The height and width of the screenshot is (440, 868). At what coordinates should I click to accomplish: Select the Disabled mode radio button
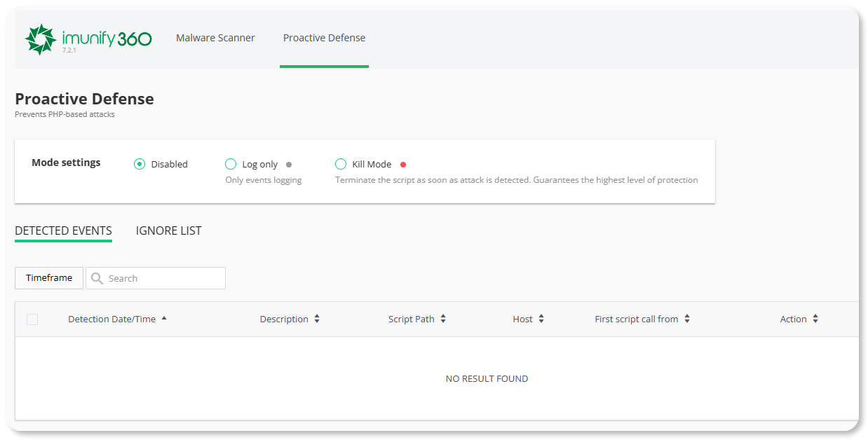pyautogui.click(x=140, y=164)
